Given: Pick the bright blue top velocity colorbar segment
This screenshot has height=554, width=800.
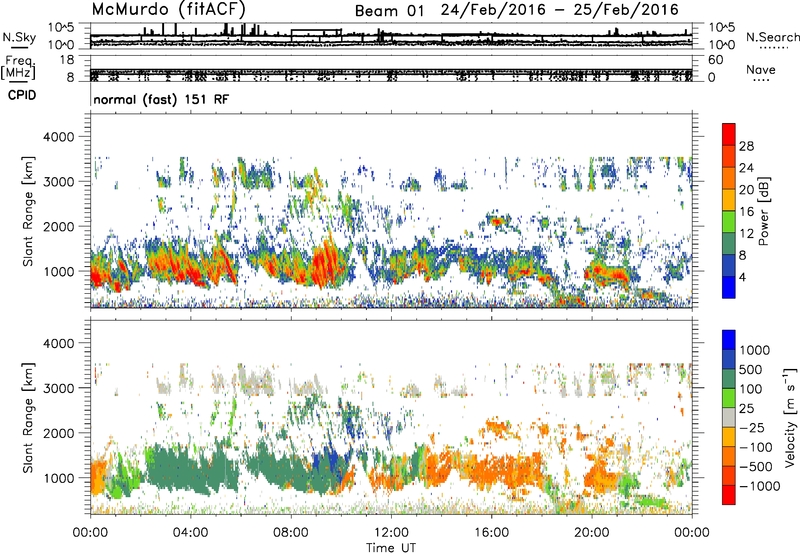Looking at the screenshot, I should [729, 340].
